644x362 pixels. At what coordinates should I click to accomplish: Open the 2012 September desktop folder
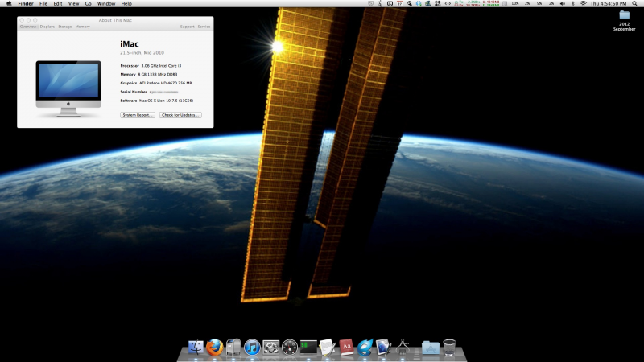pos(625,20)
